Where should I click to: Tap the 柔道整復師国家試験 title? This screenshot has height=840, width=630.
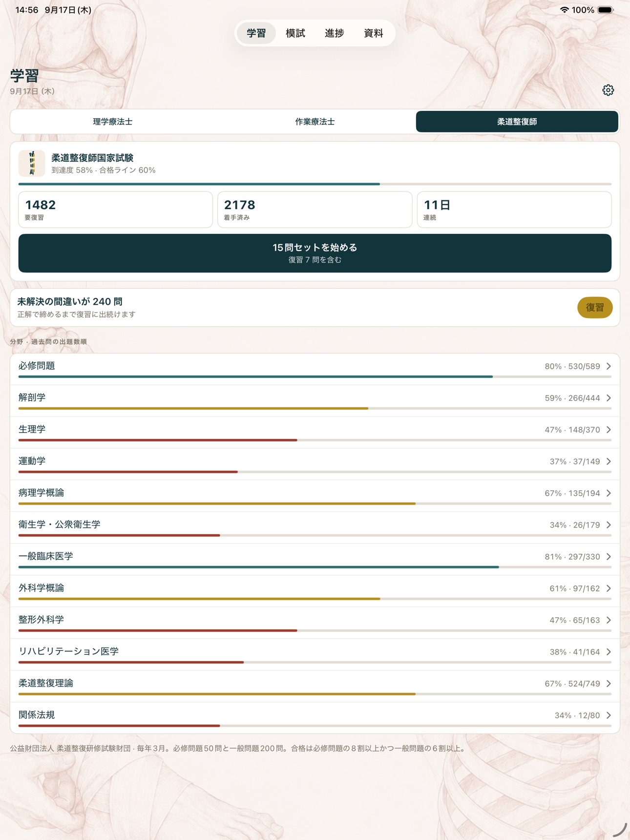point(92,158)
